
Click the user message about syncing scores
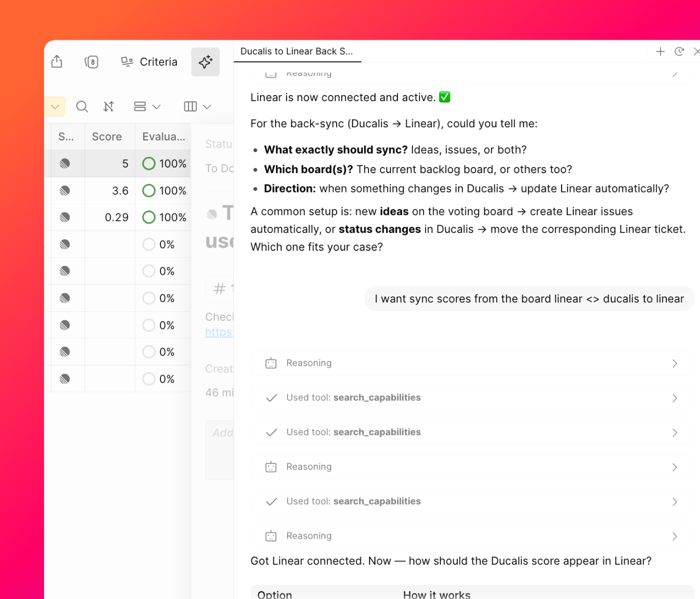click(529, 299)
